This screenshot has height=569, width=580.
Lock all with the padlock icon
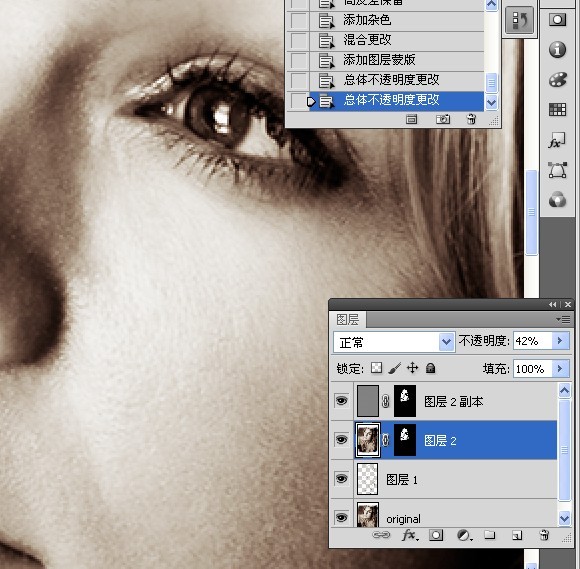pos(430,368)
